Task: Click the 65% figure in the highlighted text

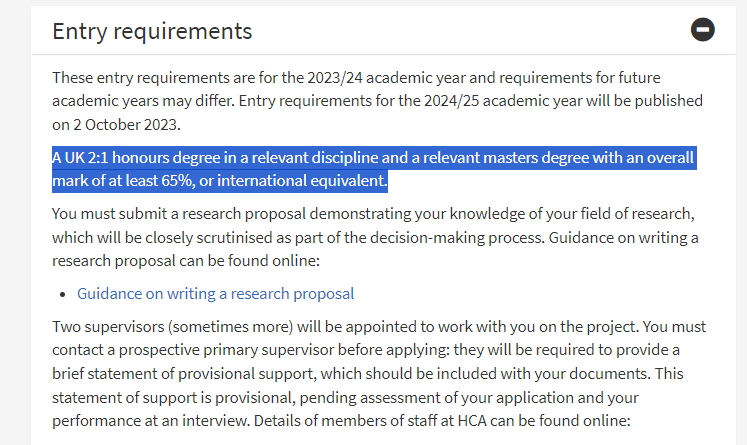Action: (x=177, y=181)
